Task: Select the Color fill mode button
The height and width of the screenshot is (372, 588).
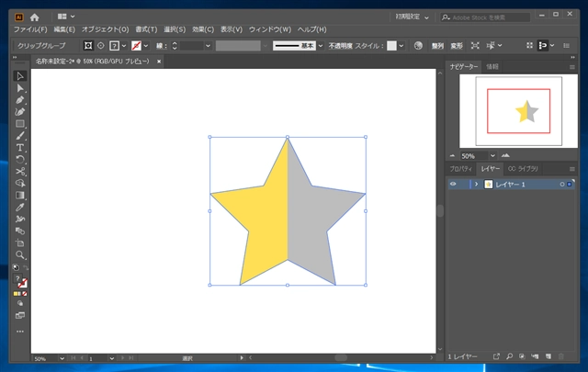Action: click(16, 294)
